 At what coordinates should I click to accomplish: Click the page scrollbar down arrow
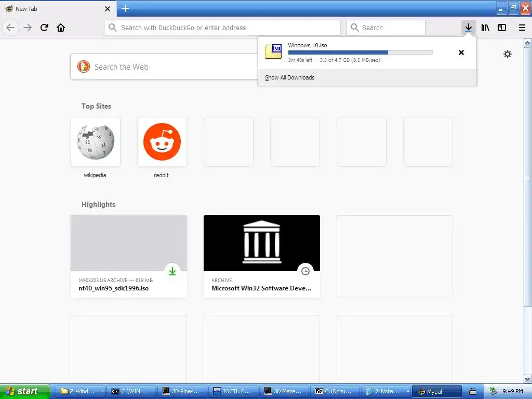coord(528,379)
